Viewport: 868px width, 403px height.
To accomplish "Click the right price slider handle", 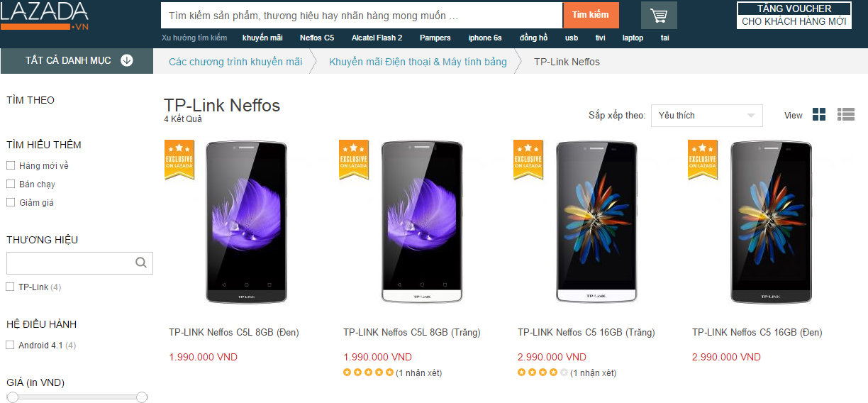I will (x=142, y=397).
